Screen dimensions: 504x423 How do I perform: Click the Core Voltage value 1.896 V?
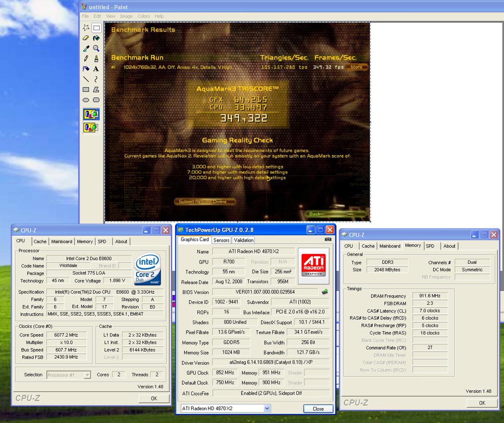tap(117, 280)
